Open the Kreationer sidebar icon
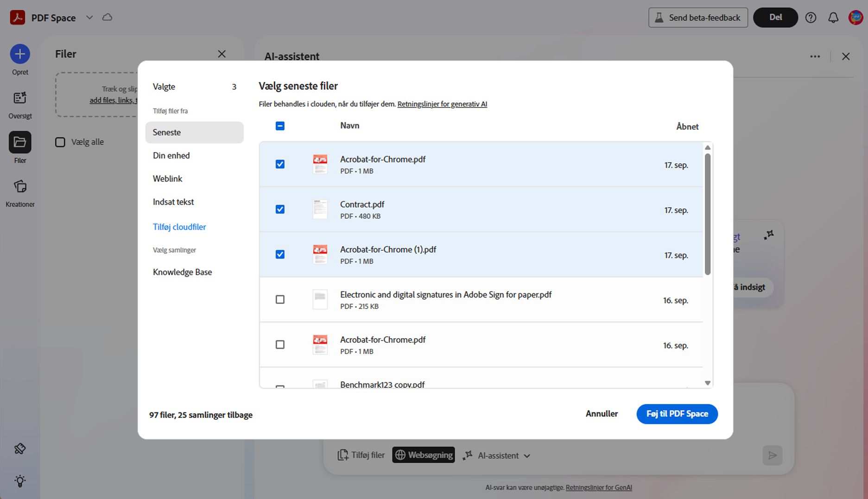 pos(20,186)
